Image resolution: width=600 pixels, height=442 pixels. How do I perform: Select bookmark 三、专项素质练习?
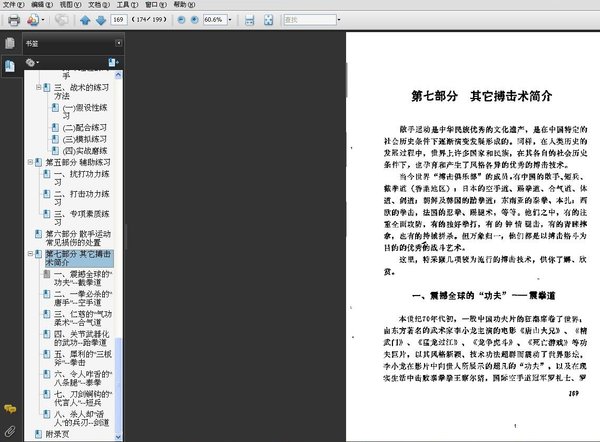pyautogui.click(x=82, y=218)
